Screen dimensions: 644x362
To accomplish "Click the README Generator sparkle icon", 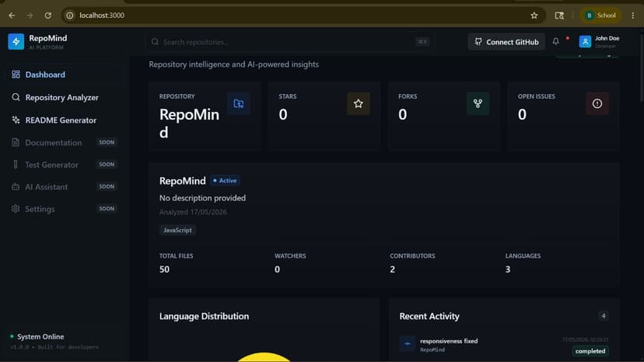I will (x=16, y=120).
